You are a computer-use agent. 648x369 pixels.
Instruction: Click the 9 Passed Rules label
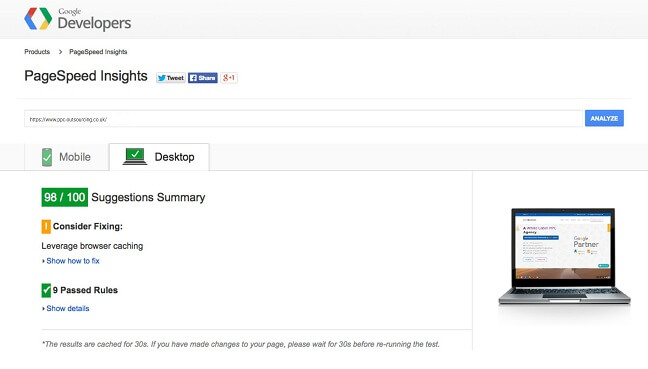[x=85, y=290]
